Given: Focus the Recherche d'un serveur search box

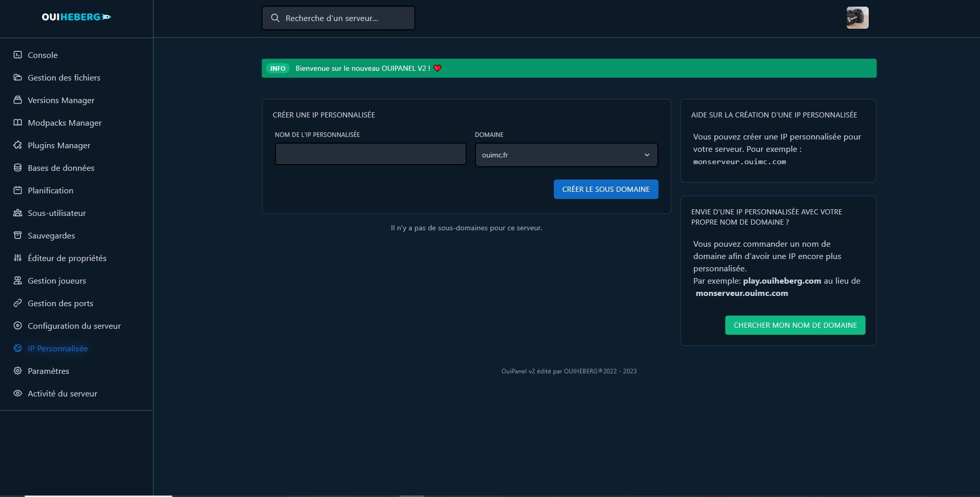Looking at the screenshot, I should point(338,18).
